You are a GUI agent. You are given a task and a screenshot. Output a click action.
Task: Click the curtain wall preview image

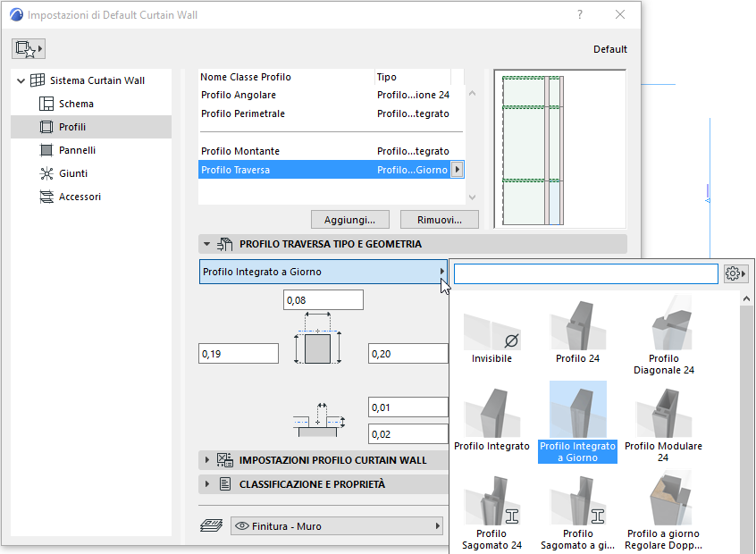click(559, 149)
